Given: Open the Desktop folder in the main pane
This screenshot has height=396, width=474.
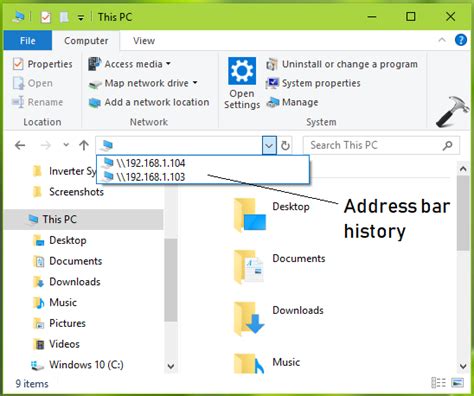Looking at the screenshot, I should pos(272,214).
